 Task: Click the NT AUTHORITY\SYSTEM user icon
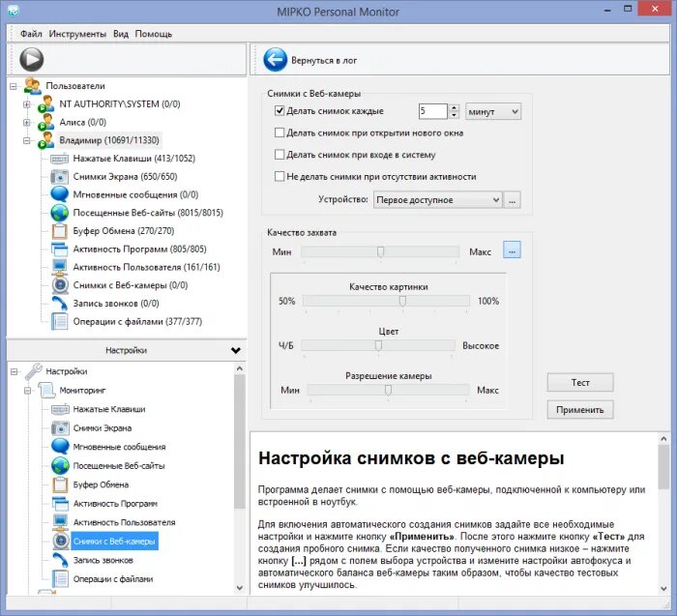(45, 104)
